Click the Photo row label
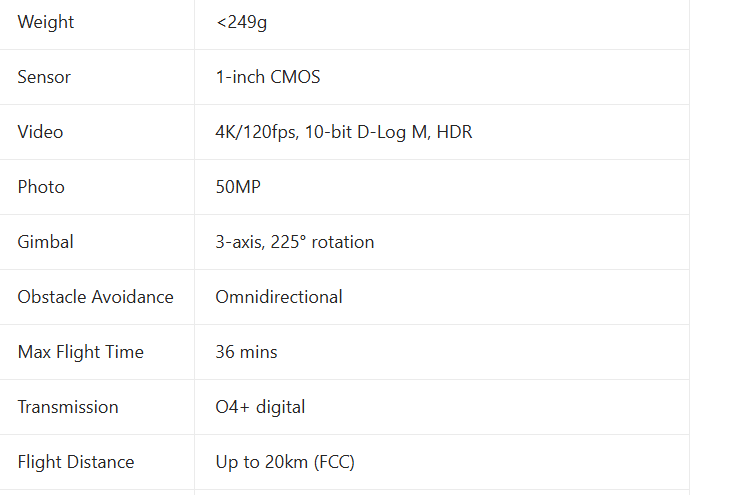This screenshot has height=495, width=740. click(41, 187)
